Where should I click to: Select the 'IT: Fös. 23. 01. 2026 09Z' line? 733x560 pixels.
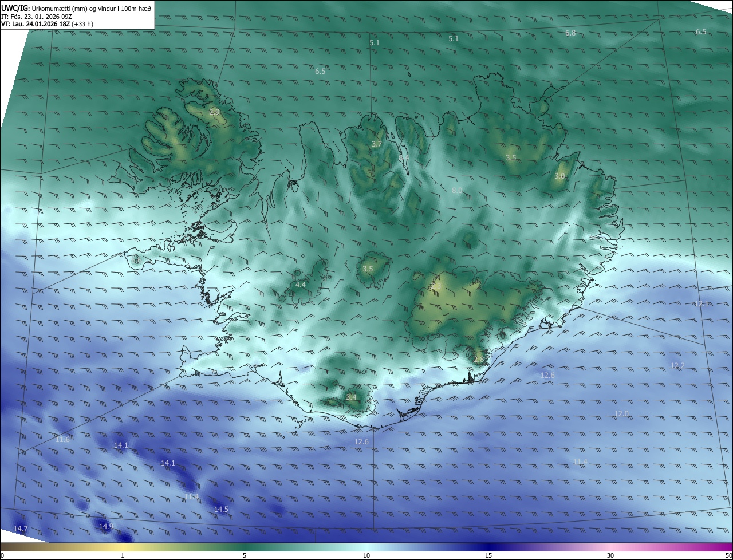click(37, 17)
